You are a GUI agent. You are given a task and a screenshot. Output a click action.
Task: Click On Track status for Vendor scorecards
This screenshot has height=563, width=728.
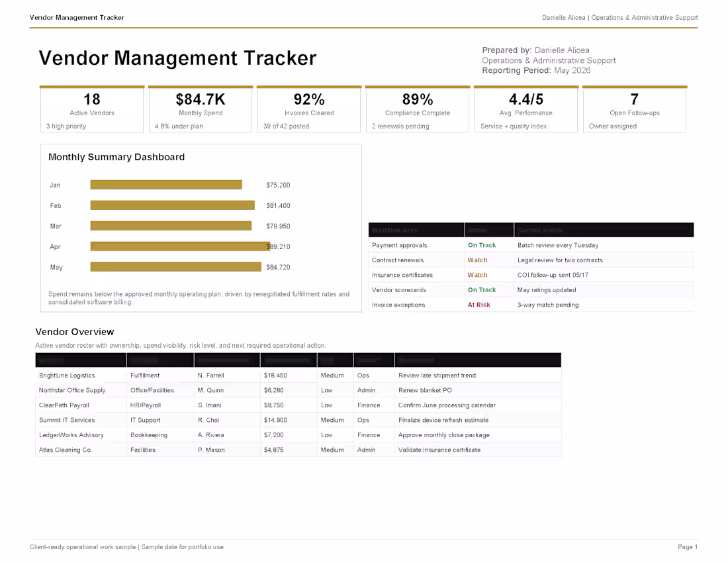481,290
